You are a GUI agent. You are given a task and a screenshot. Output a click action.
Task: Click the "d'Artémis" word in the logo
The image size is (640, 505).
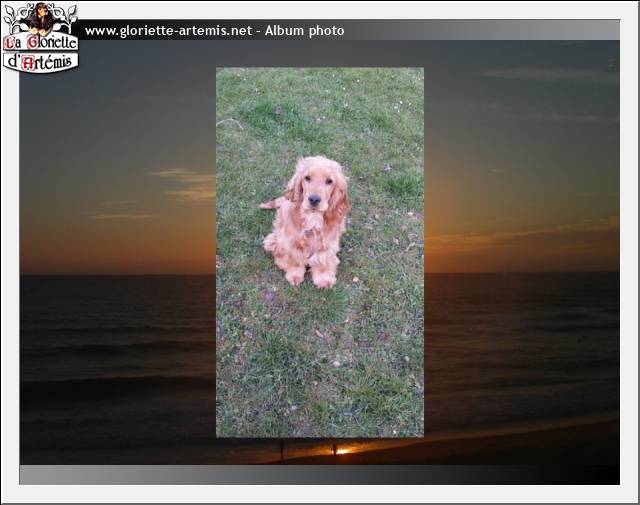(42, 62)
